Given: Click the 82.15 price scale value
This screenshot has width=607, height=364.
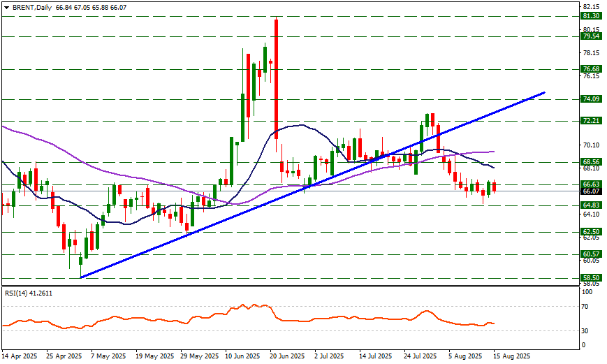Looking at the screenshot, I should click(591, 6).
